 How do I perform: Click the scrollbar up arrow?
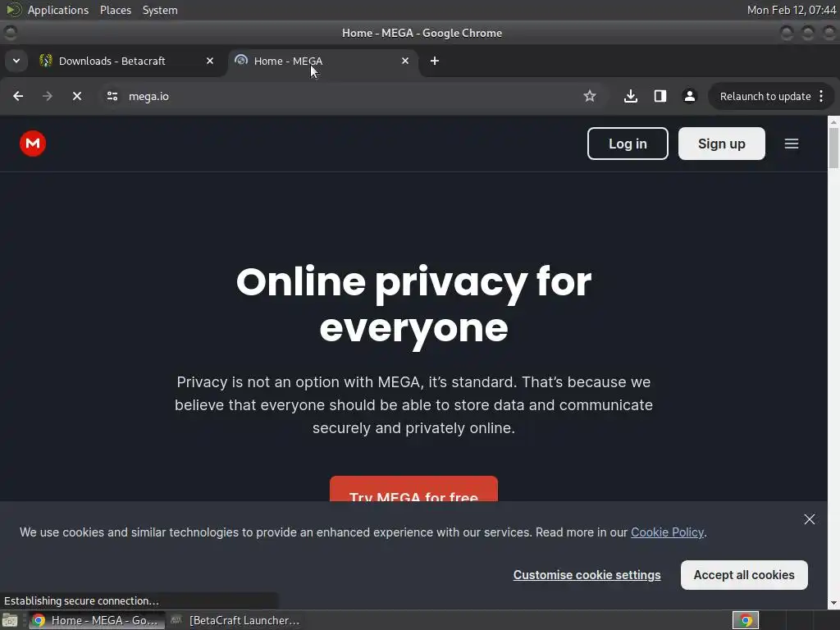tap(833, 121)
